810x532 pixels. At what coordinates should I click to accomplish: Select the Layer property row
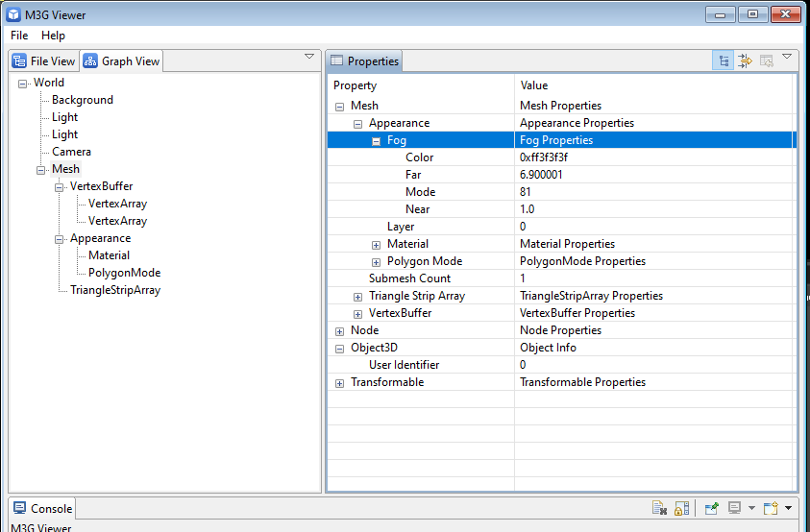[x=562, y=227]
